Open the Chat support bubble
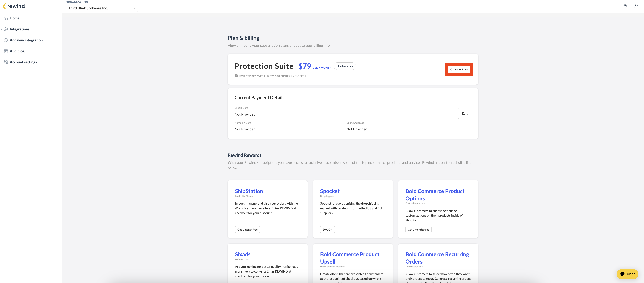 627,274
